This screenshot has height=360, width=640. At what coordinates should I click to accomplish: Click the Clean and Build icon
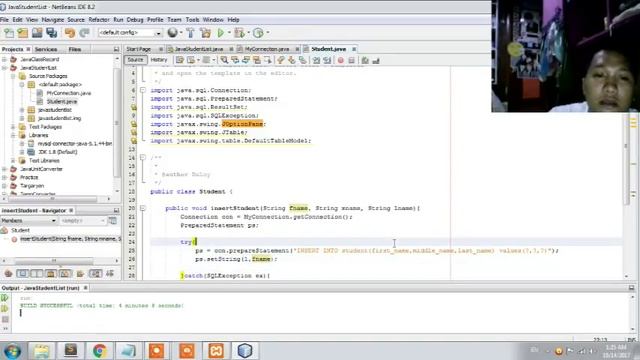coord(206,33)
